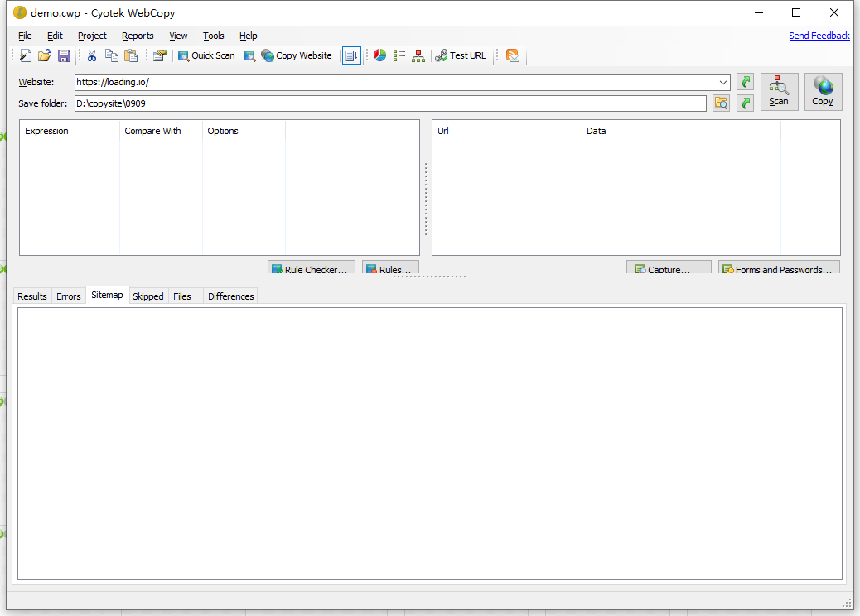Minimize the WebCopy window

[x=759, y=12]
